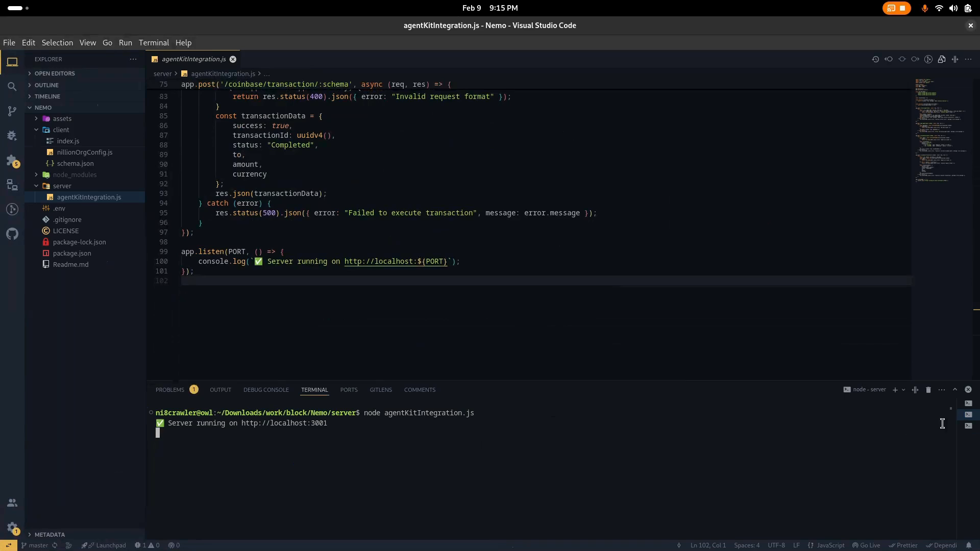Open Remote Explorer in activity bar
Screen dimensions: 980x551
pyautogui.click(x=12, y=185)
